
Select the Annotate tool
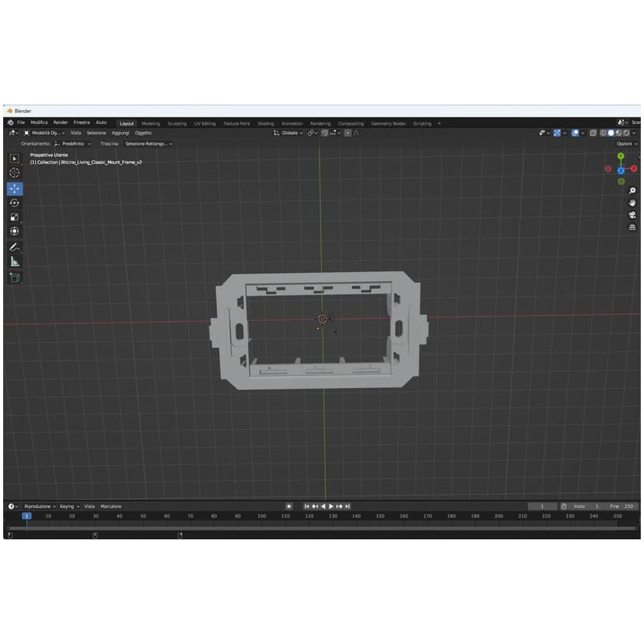point(13,246)
